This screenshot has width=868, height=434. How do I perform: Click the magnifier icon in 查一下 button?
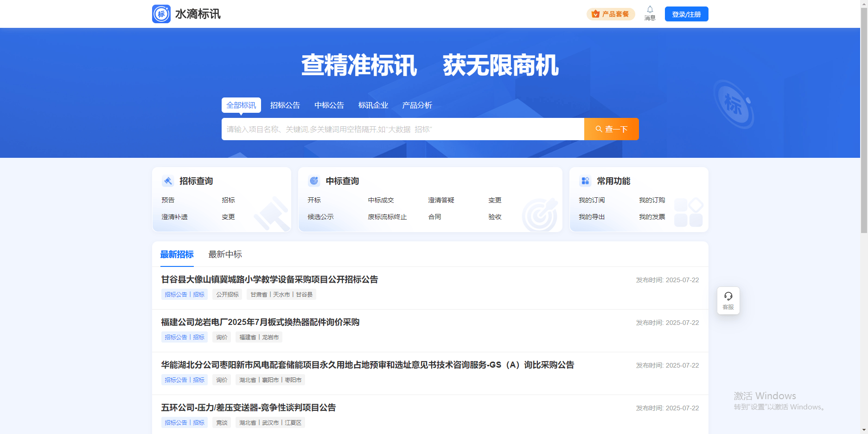[599, 129]
